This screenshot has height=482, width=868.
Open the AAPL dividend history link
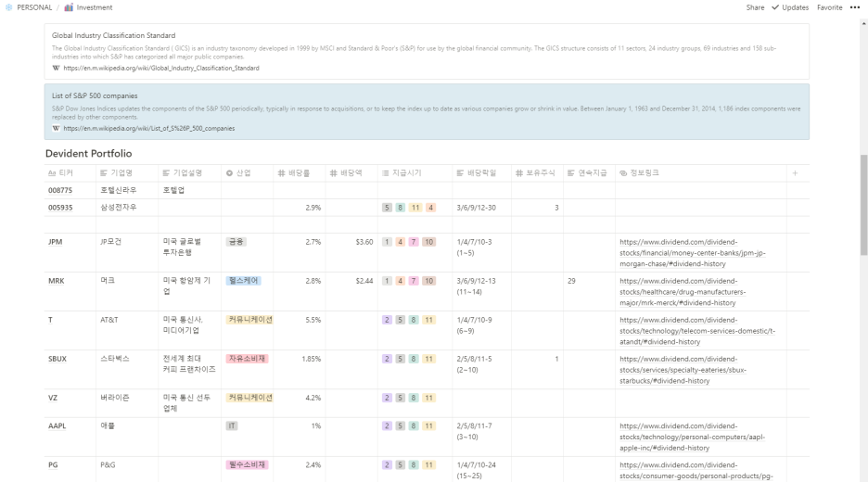coord(693,437)
